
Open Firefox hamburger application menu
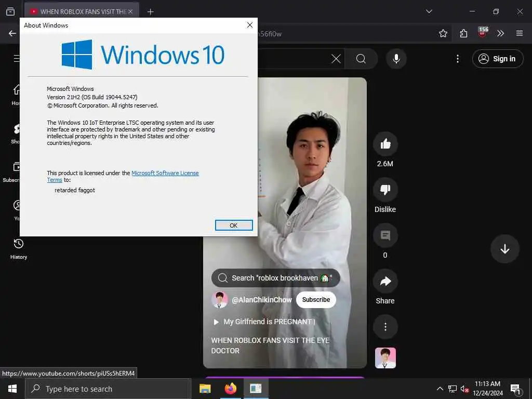519,33
